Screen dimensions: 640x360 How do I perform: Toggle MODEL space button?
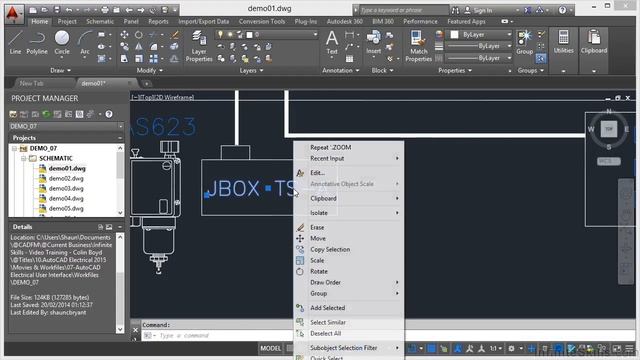pyautogui.click(x=271, y=348)
